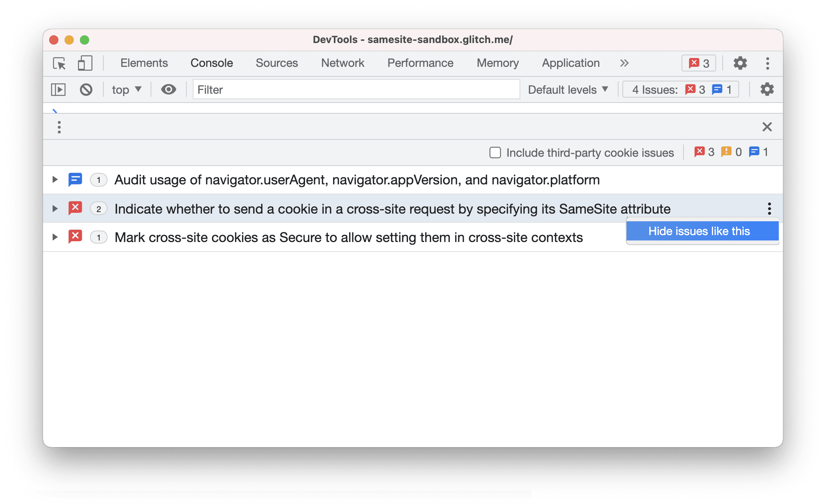
Task: Expand the SameSite attribute cookie issue row
Action: [x=54, y=209]
